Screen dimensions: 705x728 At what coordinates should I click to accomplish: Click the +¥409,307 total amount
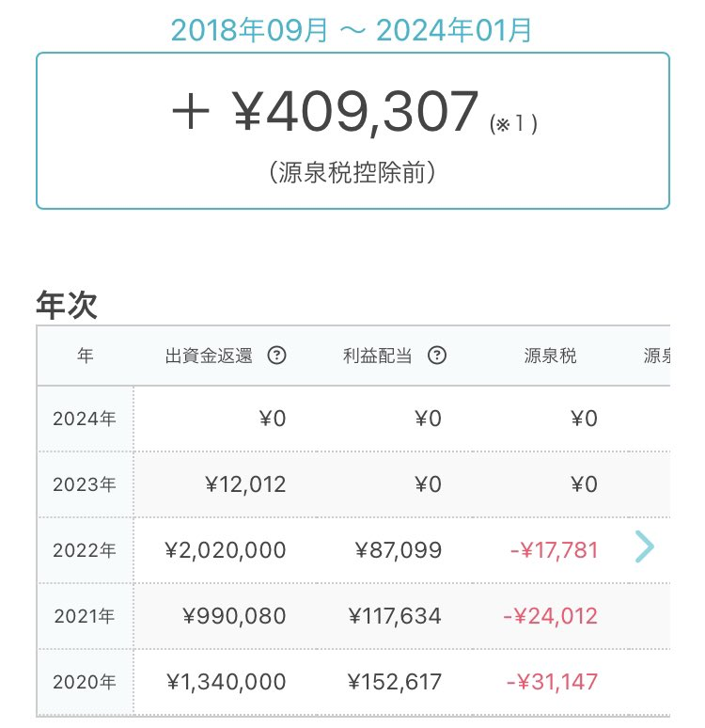pos(325,111)
